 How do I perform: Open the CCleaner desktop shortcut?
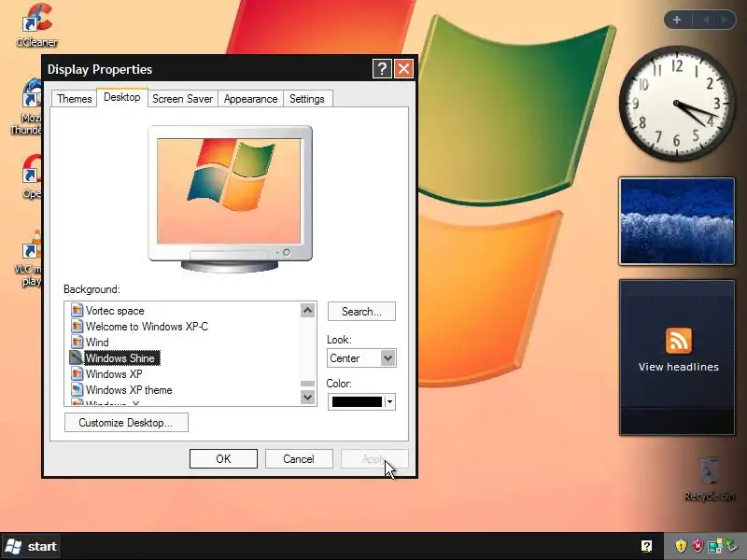click(36, 25)
